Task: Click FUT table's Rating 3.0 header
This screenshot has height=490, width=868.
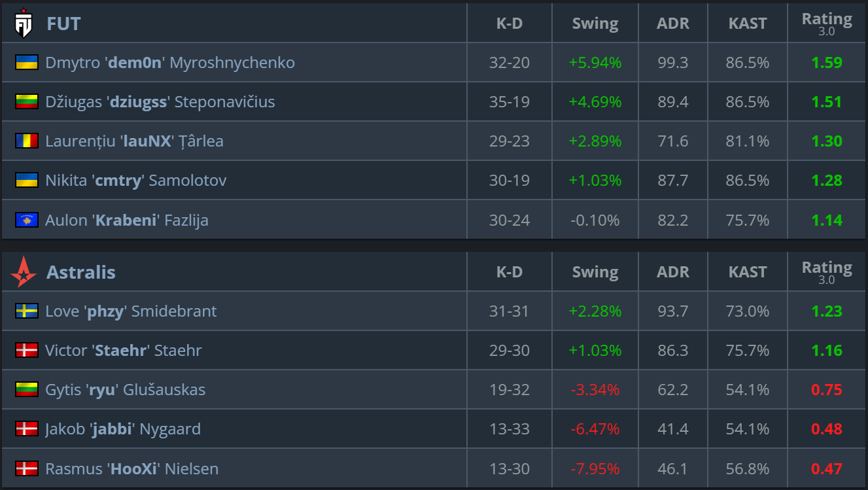Action: tap(827, 24)
